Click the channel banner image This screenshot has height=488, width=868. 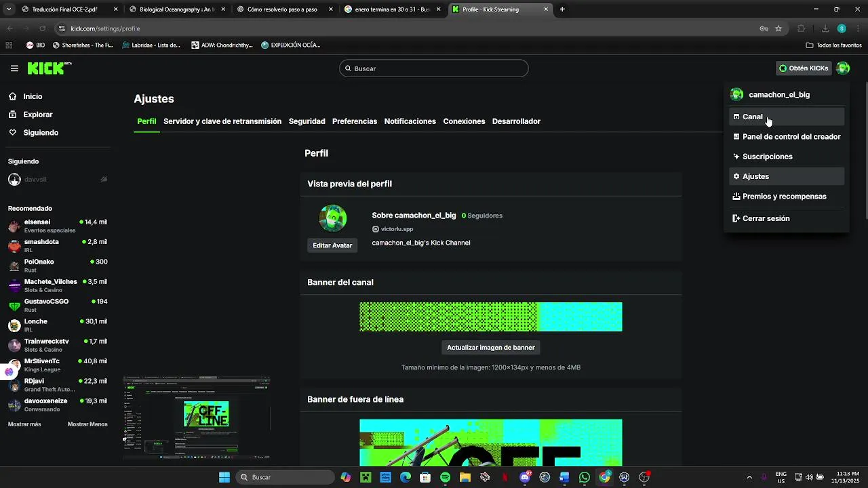coord(490,317)
